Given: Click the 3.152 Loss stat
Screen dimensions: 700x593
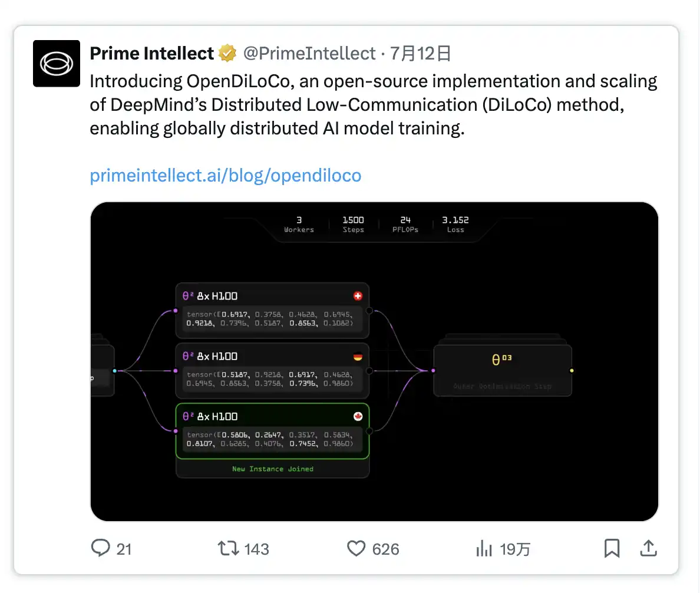Looking at the screenshot, I should pyautogui.click(x=455, y=224).
